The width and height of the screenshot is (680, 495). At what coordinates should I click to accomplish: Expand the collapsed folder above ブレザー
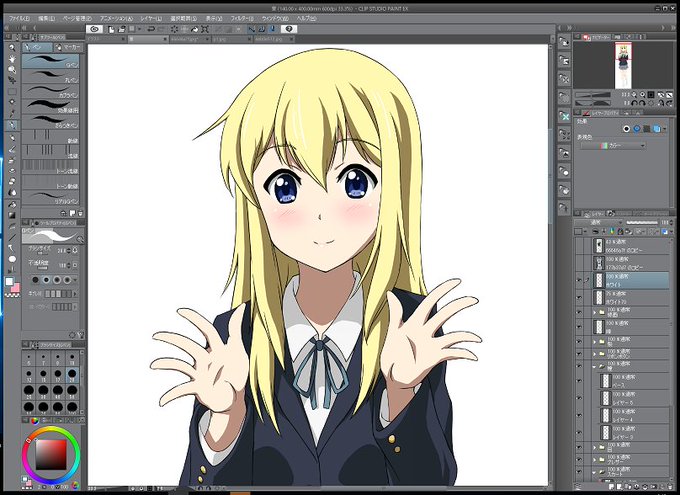[595, 447]
